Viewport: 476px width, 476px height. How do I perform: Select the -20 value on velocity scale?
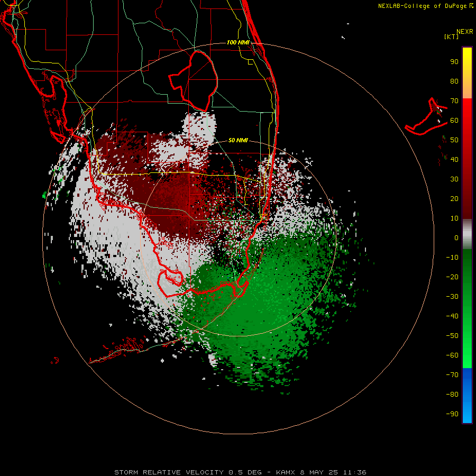(452, 277)
